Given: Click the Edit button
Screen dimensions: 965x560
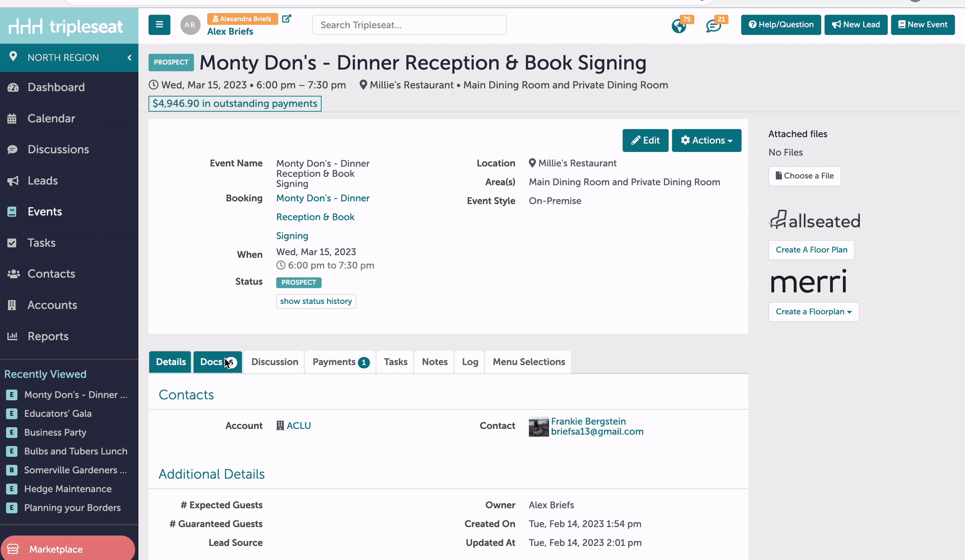Looking at the screenshot, I should click(645, 141).
